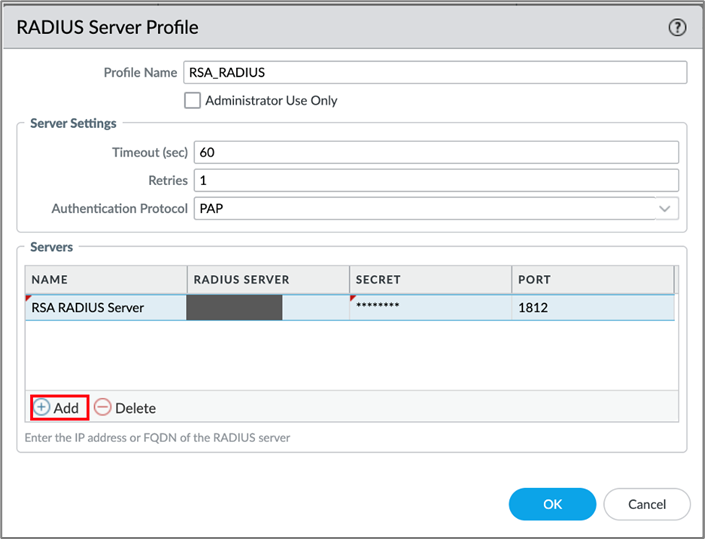Click the Add plus icon
705x539 pixels.
click(x=42, y=408)
